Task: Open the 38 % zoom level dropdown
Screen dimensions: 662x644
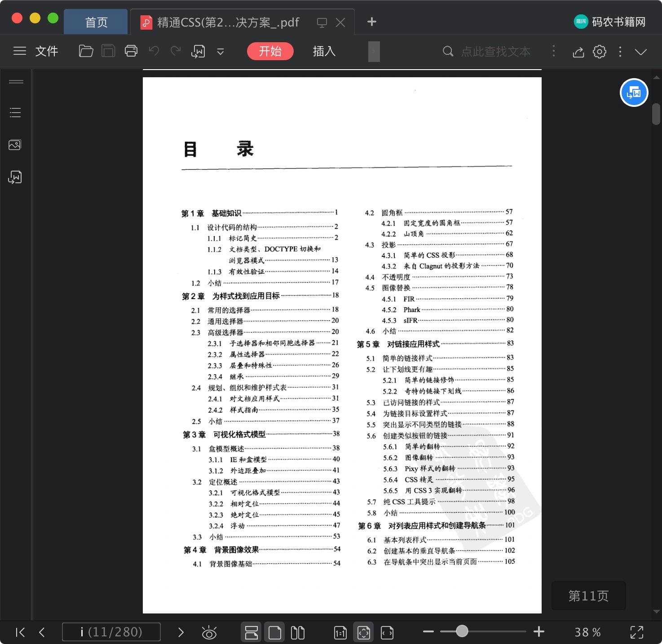Action: (587, 632)
